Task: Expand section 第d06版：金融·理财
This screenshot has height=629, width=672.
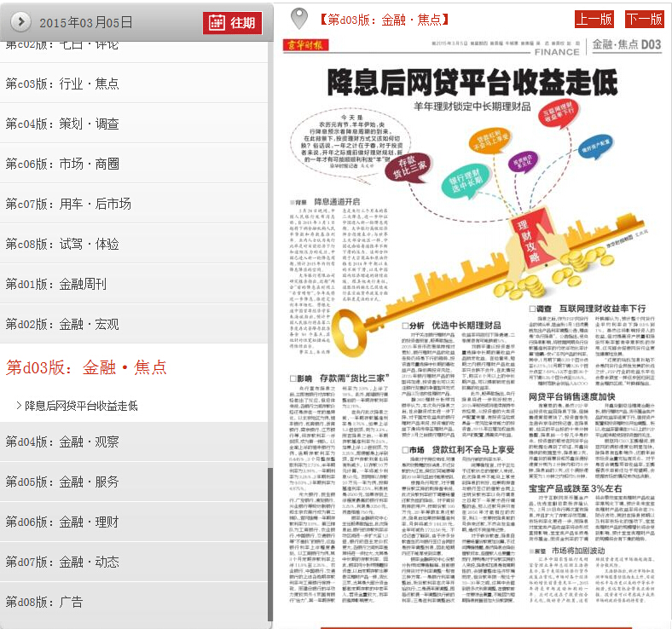Action: point(134,522)
